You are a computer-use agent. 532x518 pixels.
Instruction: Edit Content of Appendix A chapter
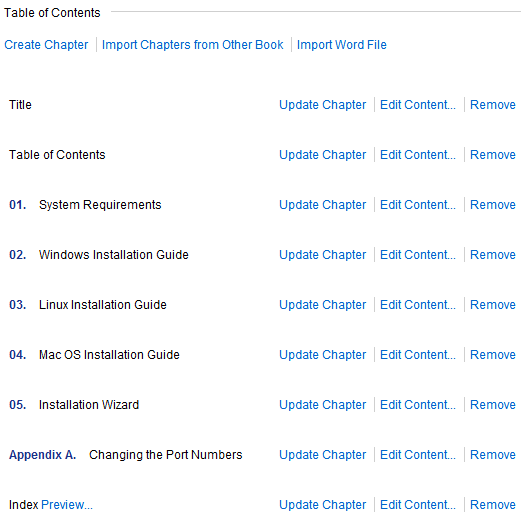(418, 455)
